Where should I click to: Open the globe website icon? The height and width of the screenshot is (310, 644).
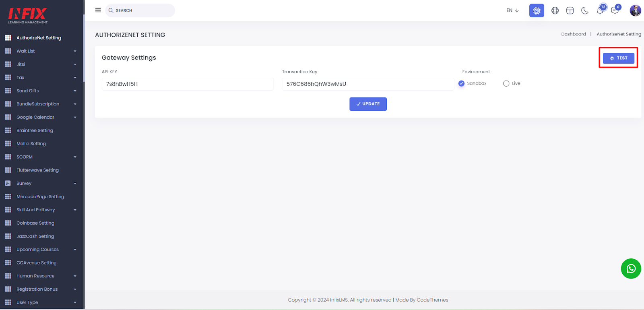[555, 10]
